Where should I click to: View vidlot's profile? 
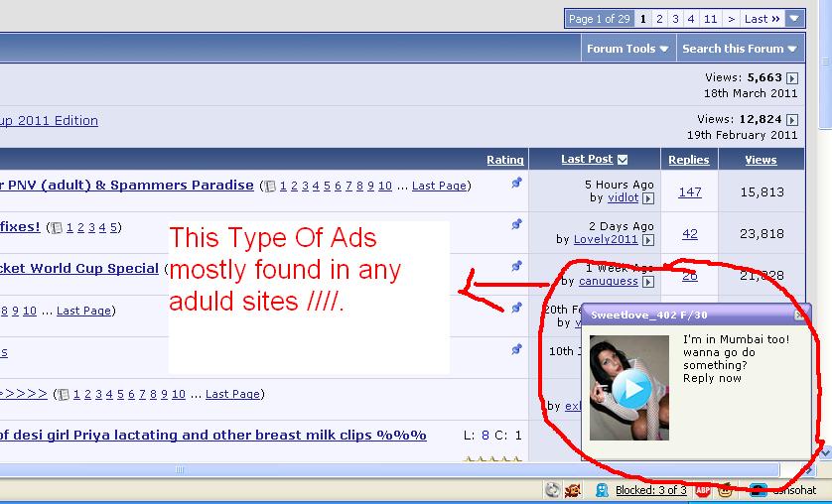click(623, 197)
